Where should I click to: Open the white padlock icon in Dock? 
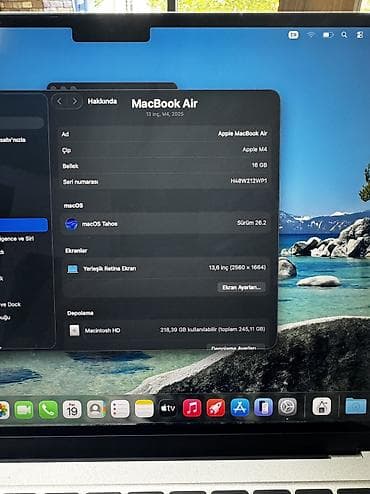(322, 407)
